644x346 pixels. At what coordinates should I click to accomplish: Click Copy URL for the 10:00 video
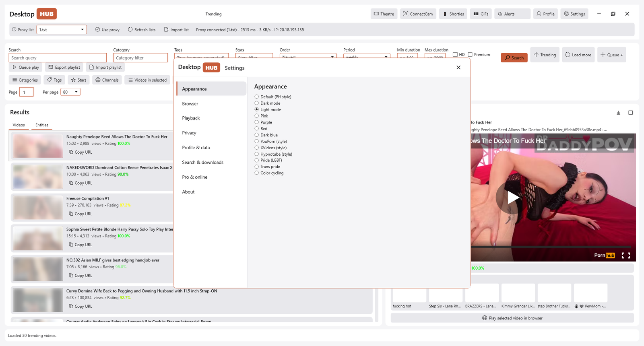(80, 183)
